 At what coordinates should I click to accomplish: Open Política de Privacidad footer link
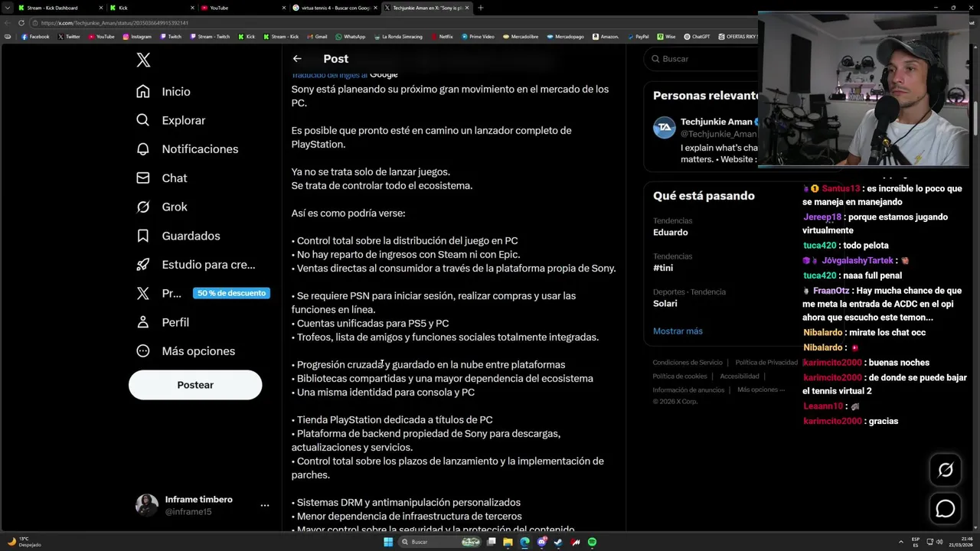tap(766, 362)
